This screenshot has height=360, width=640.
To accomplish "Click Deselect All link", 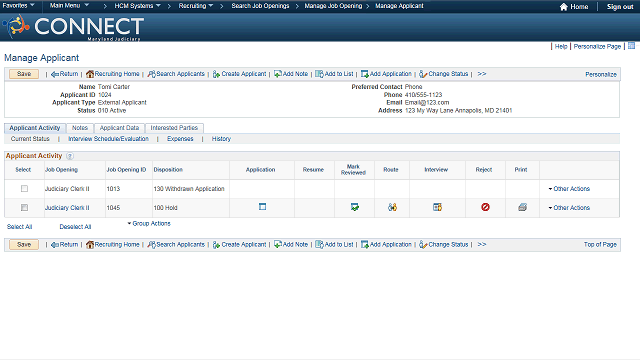I will 76,227.
